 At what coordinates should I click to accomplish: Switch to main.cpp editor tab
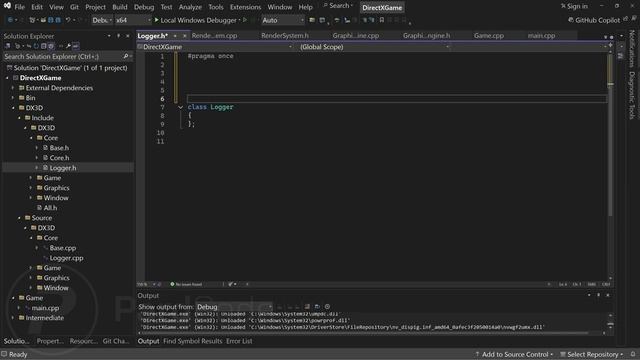point(541,36)
